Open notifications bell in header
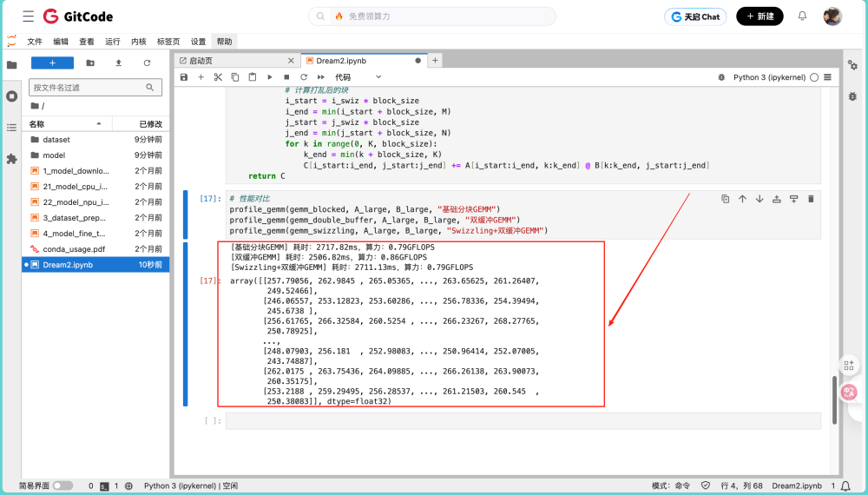Viewport: 868px width, 495px height. (802, 16)
